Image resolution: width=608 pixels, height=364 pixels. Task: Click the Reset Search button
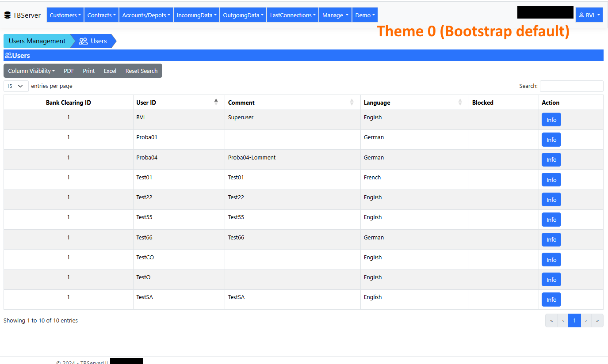pyautogui.click(x=141, y=71)
